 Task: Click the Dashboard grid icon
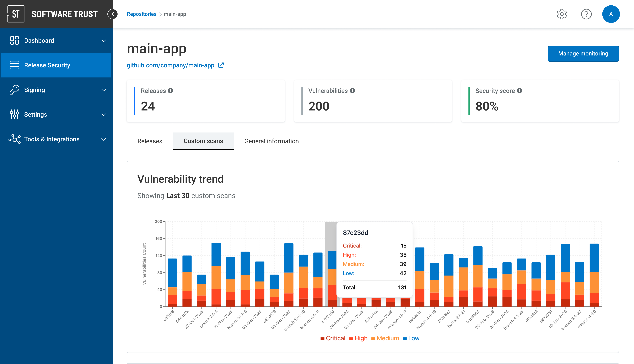[15, 40]
